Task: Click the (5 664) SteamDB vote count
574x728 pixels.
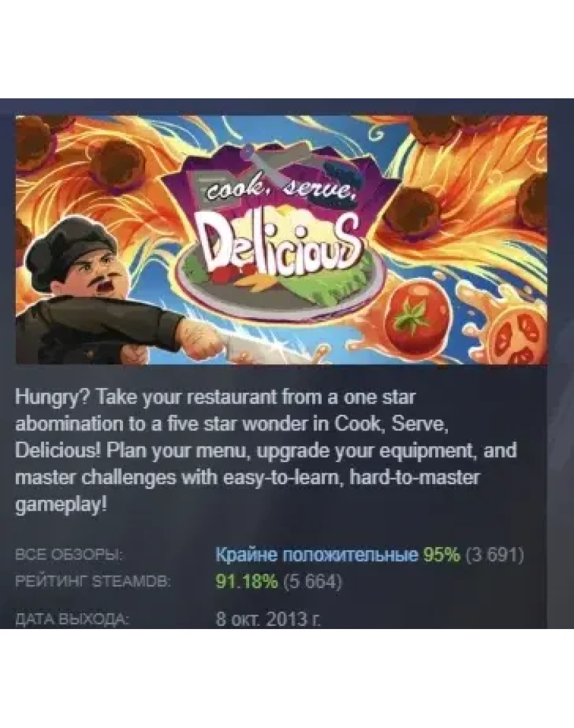Action: (x=312, y=581)
